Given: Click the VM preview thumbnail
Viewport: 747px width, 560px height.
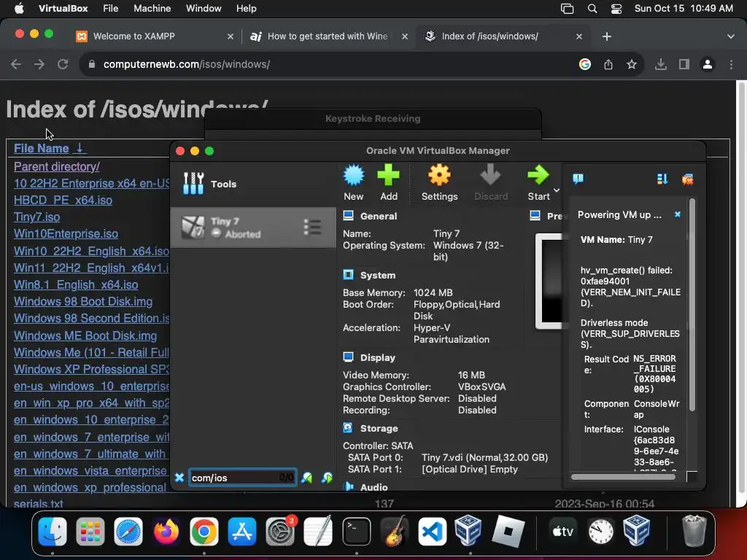Looking at the screenshot, I should coord(549,281).
